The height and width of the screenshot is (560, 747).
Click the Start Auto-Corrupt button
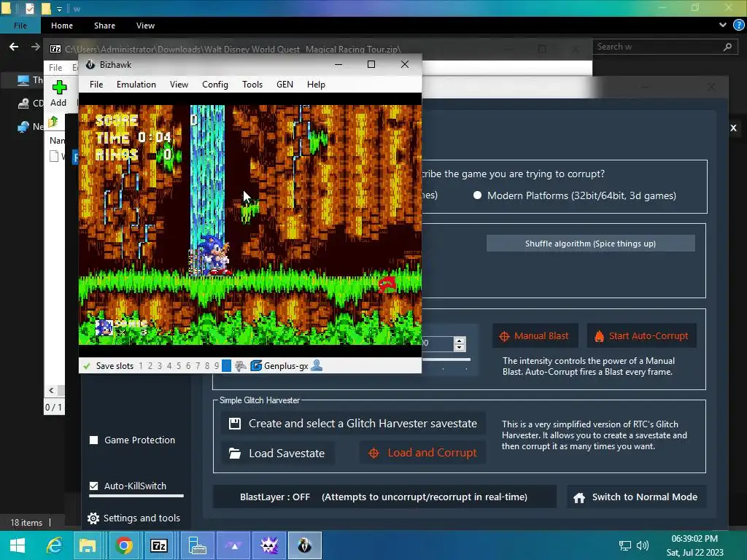[642, 335]
